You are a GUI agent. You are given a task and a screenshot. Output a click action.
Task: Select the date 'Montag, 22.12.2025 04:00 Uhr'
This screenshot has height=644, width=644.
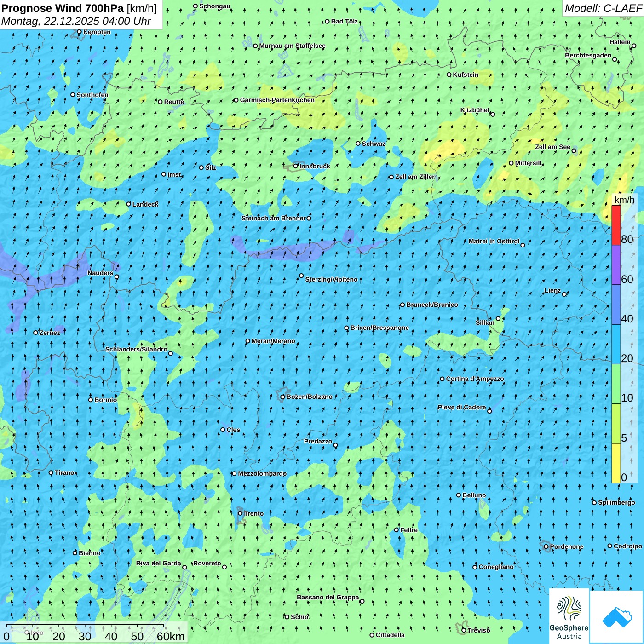tap(76, 21)
